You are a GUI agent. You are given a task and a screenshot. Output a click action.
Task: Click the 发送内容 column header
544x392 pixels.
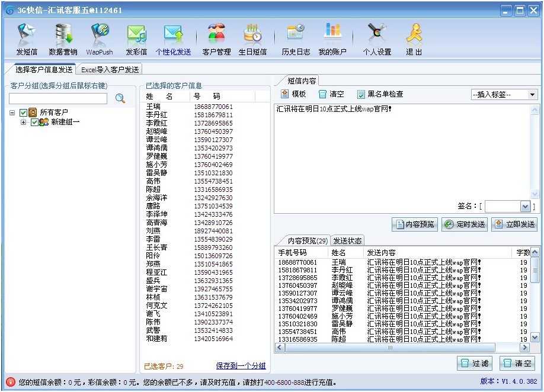point(438,253)
